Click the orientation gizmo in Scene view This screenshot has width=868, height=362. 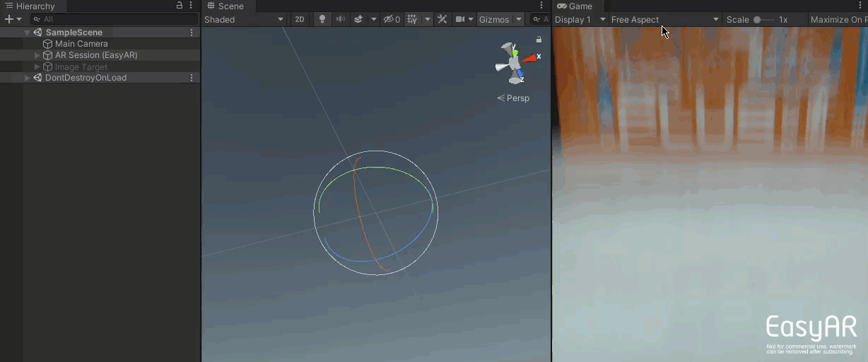click(x=515, y=63)
